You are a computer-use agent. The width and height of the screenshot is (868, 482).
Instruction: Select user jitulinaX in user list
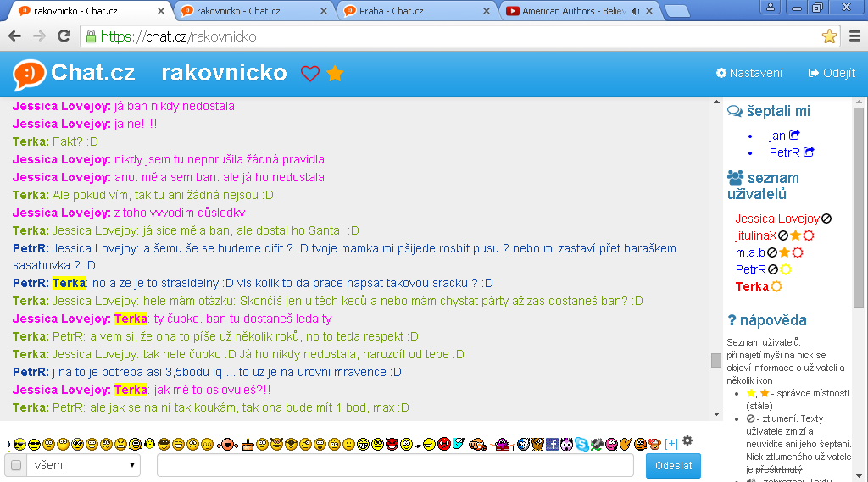[755, 235]
